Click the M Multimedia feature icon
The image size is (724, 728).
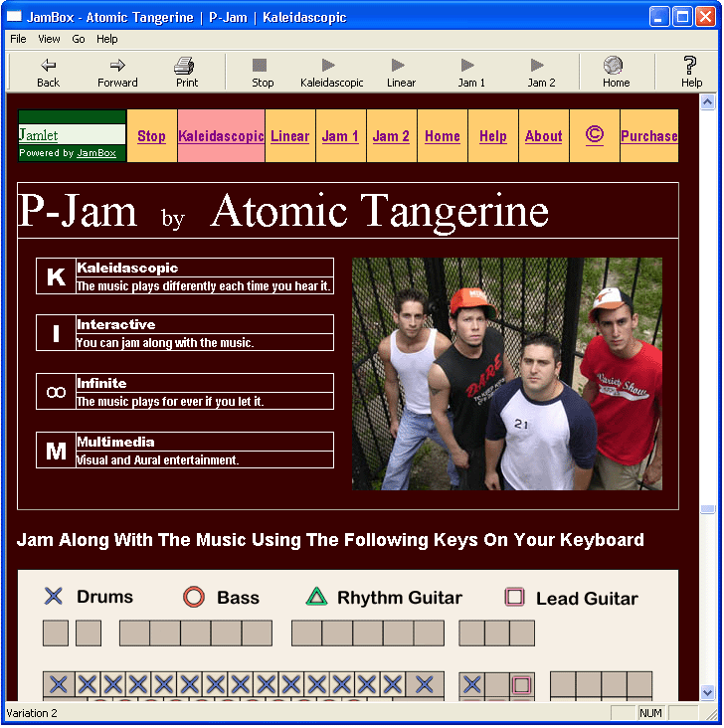point(56,451)
